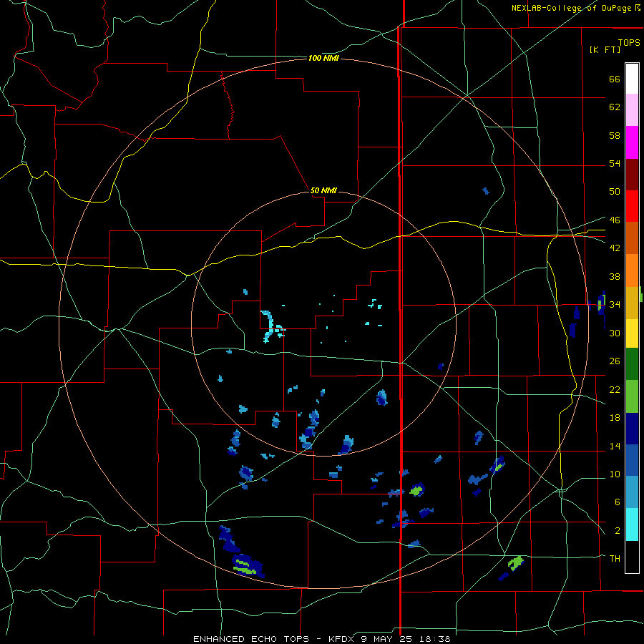Image resolution: width=644 pixels, height=644 pixels.
Task: Click the cyan 6 kft legend swatch
Action: click(x=632, y=525)
